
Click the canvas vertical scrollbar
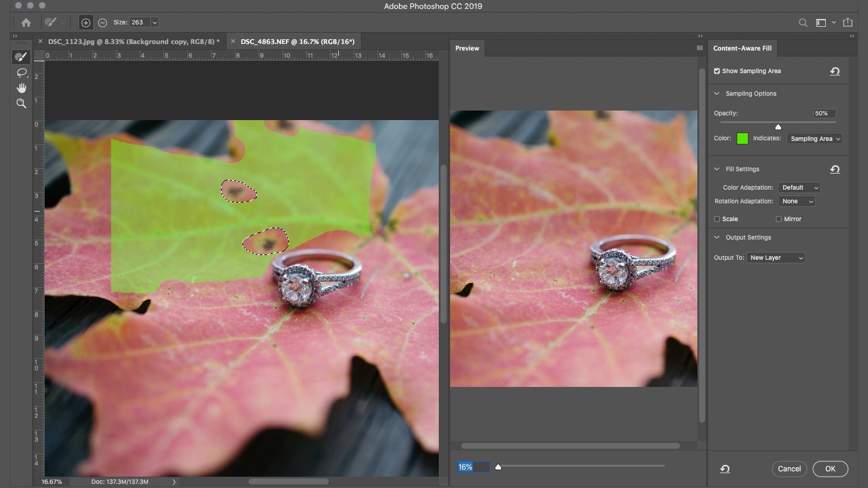tap(443, 244)
